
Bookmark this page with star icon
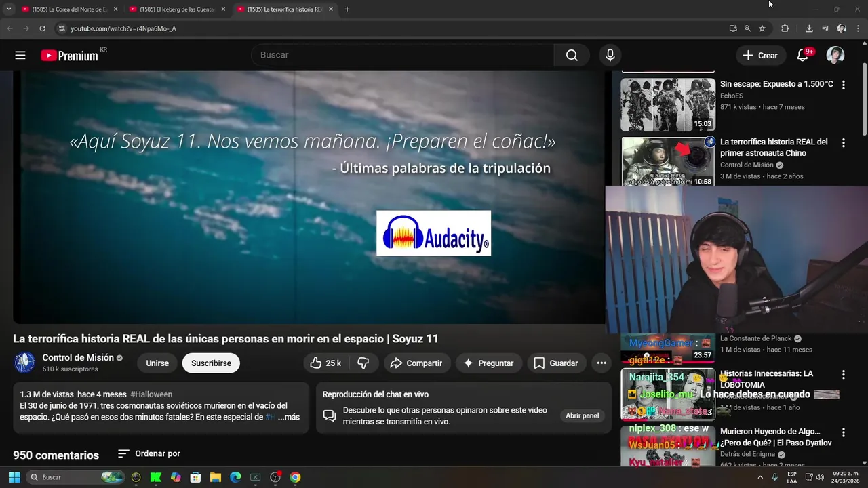click(x=762, y=28)
